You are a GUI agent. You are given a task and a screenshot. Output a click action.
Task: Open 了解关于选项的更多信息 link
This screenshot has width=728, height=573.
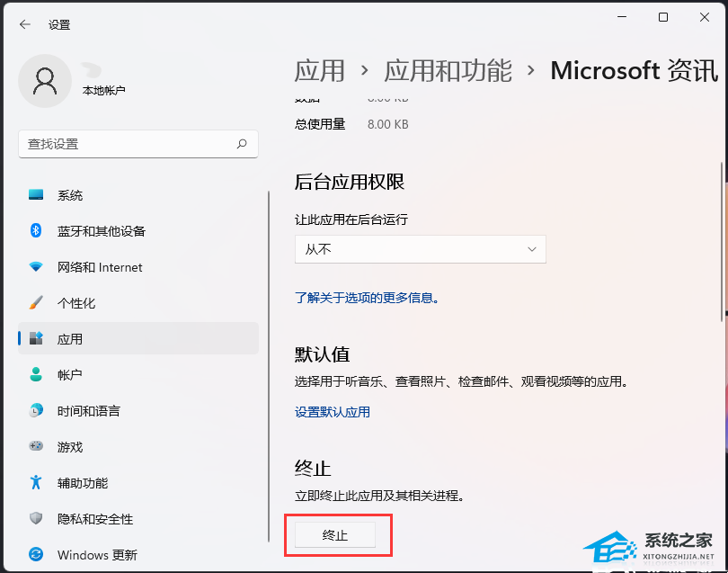[x=367, y=298]
